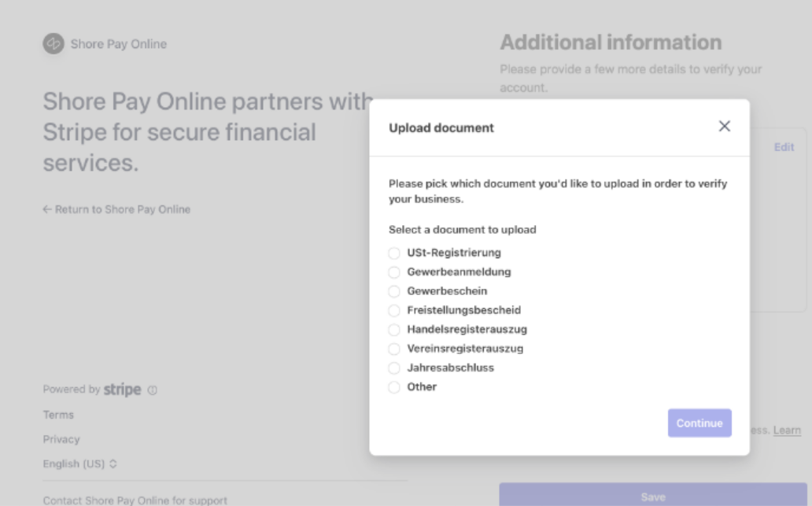Open the Privacy link
Screen dimensions: 812x506
point(61,439)
